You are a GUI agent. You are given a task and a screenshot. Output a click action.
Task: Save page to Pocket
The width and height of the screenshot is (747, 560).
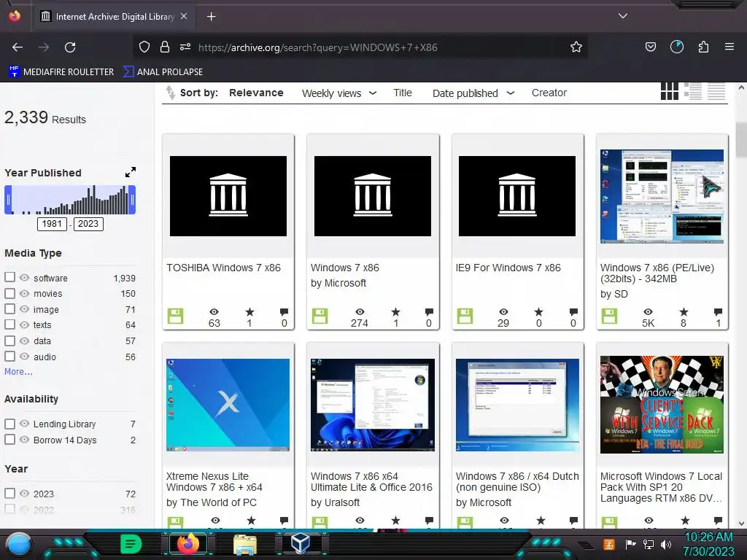[x=650, y=47]
